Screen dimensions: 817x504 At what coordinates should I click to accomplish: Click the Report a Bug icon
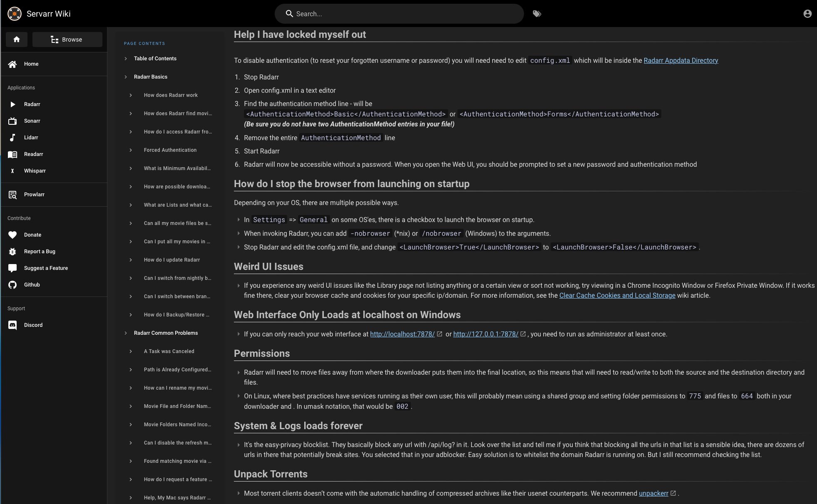pyautogui.click(x=12, y=252)
